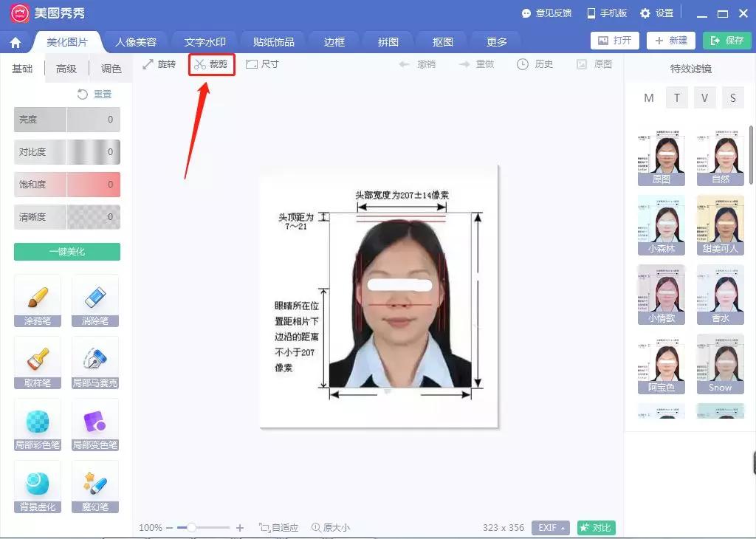The height and width of the screenshot is (539, 756).
Task: Select the 高级 sub-tab
Action: point(66,69)
